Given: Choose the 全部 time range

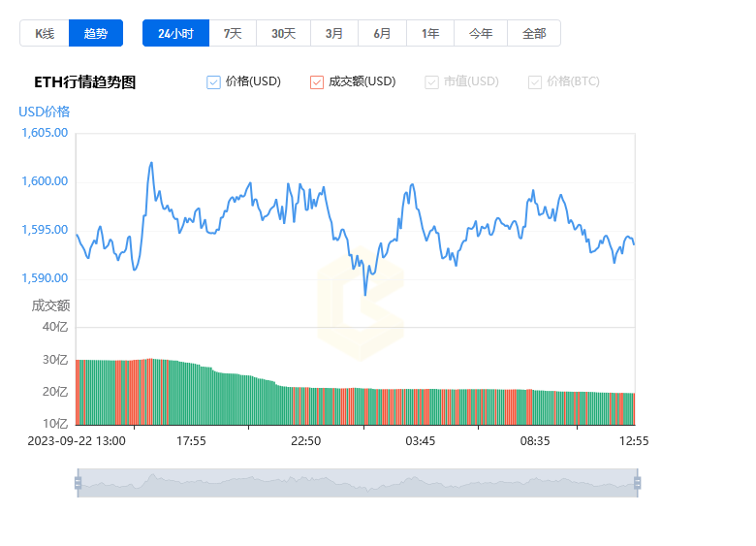Looking at the screenshot, I should [x=534, y=33].
